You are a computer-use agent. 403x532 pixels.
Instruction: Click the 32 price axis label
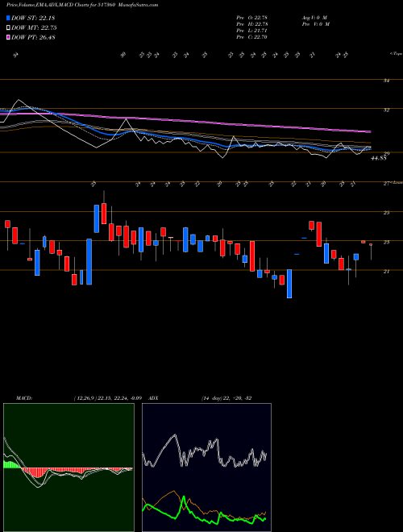387,110
